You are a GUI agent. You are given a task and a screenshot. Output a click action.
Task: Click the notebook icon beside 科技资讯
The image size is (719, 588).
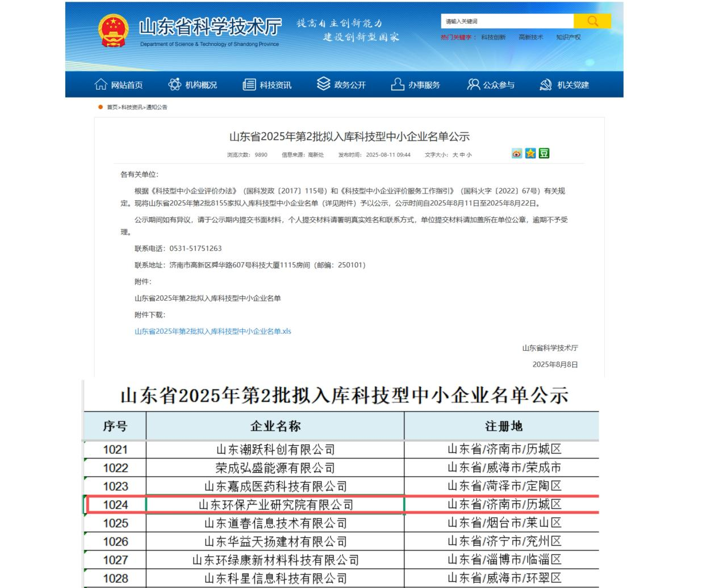coord(248,84)
